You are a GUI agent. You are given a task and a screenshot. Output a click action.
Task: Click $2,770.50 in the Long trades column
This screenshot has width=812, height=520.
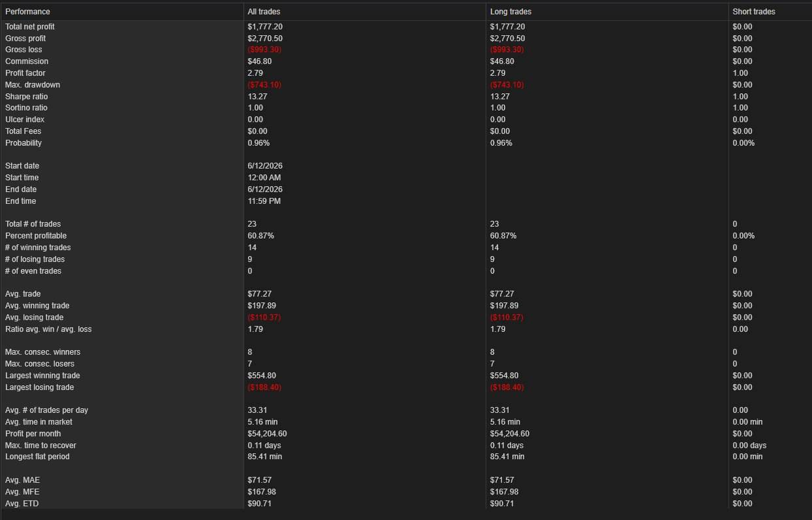click(x=507, y=39)
